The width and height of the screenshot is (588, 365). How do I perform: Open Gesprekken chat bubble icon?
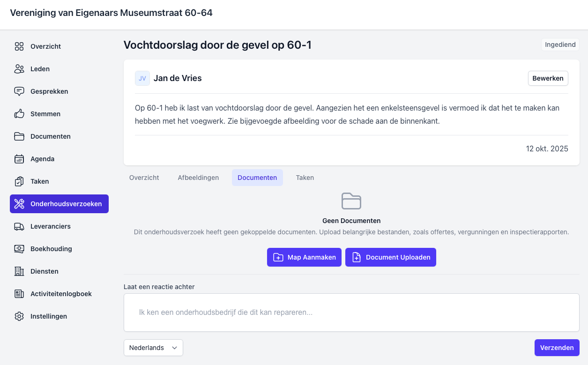pos(19,91)
